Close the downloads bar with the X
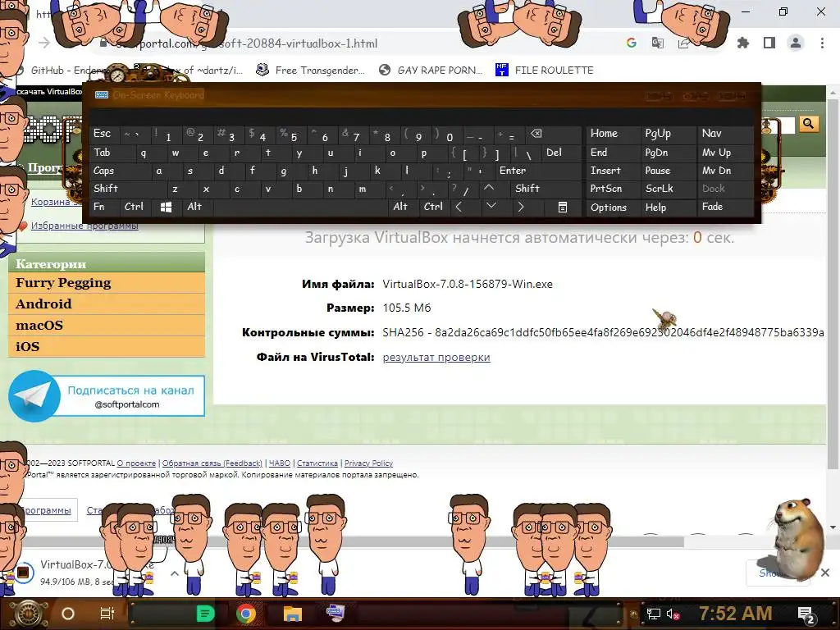 tap(825, 573)
